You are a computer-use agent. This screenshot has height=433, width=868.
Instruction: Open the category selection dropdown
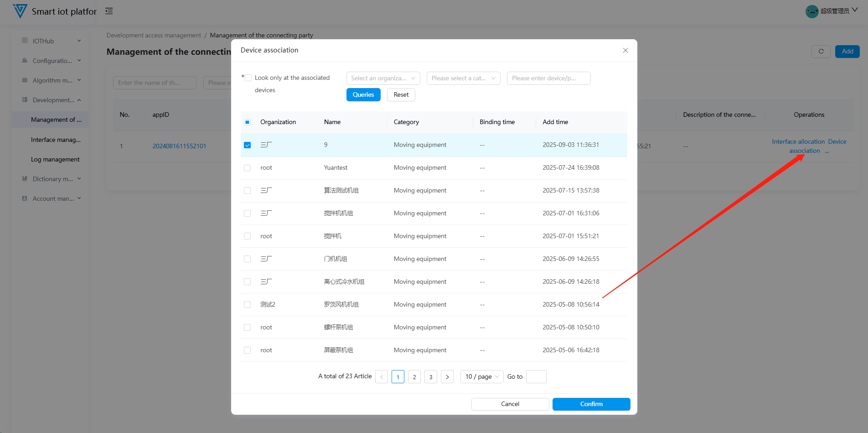(463, 78)
